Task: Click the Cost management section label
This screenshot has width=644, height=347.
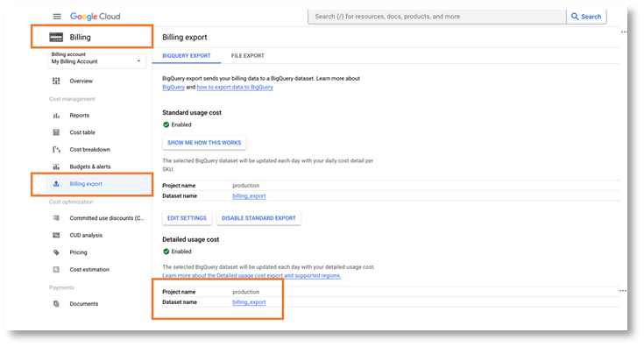Action: tap(72, 99)
